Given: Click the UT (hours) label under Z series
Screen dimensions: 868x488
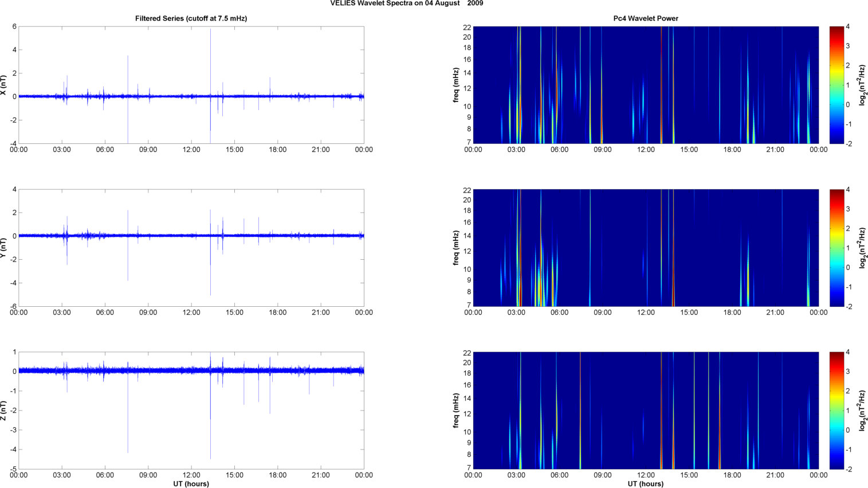Looking at the screenshot, I should (191, 484).
